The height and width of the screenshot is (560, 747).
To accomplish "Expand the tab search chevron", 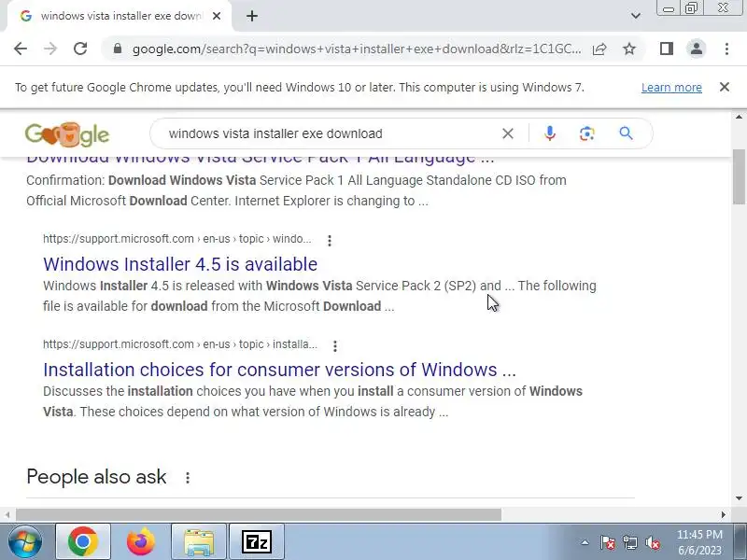I will pos(636,16).
